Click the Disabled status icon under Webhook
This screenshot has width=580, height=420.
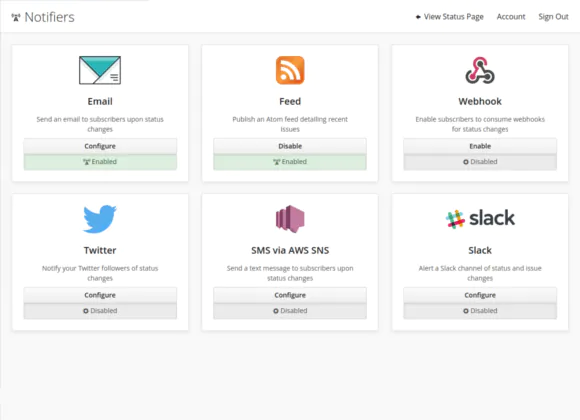coord(466,162)
